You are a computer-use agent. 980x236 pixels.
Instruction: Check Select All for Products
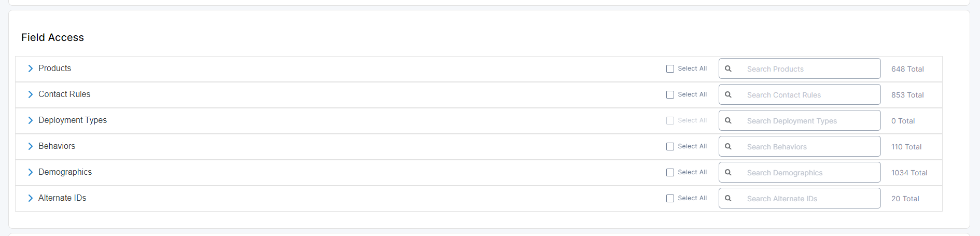pyautogui.click(x=670, y=68)
